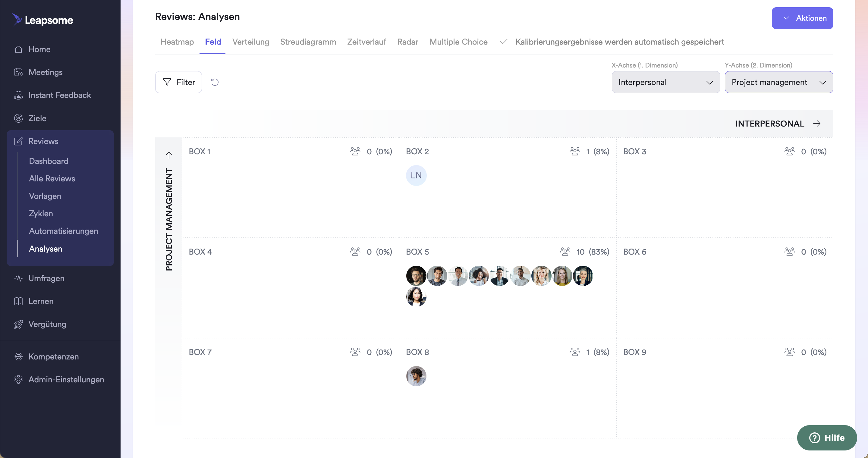
Task: Open Meetings in the sidebar
Action: coord(46,72)
